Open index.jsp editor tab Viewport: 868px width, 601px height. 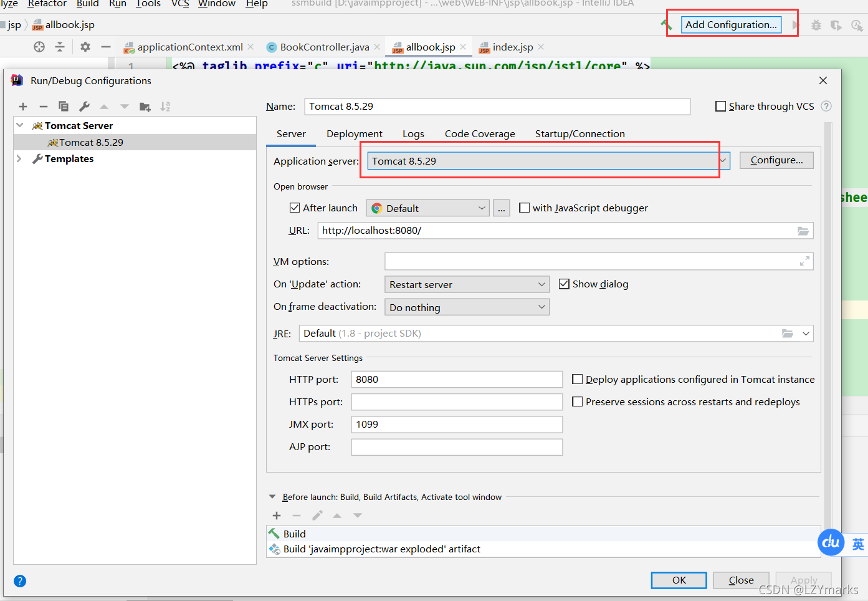pyautogui.click(x=512, y=47)
